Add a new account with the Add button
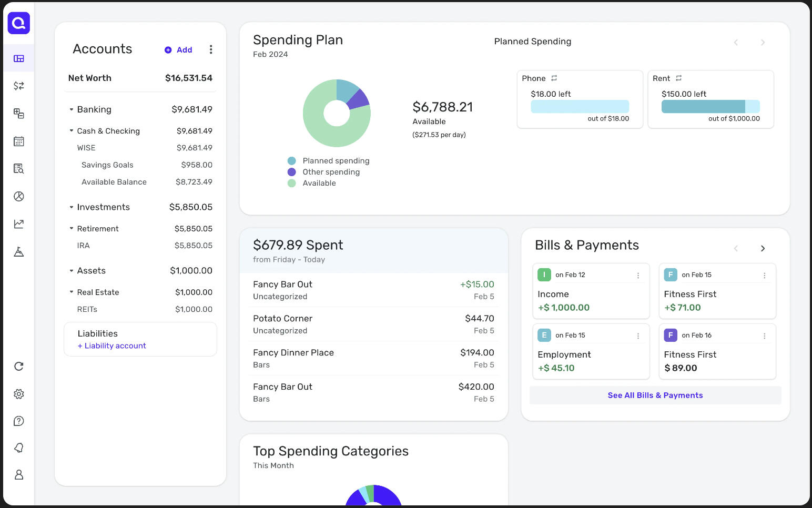The image size is (812, 508). 178,49
